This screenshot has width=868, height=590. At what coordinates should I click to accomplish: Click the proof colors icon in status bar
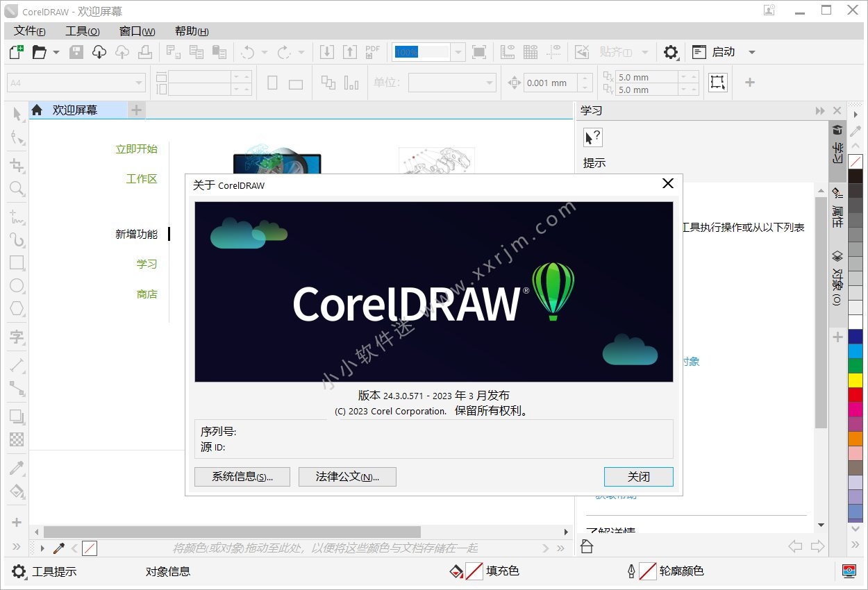coord(849,571)
